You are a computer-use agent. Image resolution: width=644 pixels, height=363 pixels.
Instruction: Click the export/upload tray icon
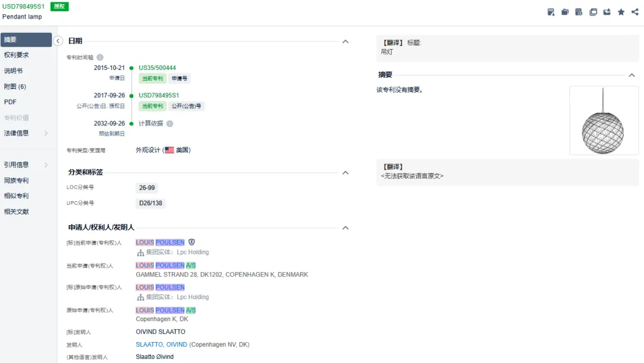[x=607, y=12]
